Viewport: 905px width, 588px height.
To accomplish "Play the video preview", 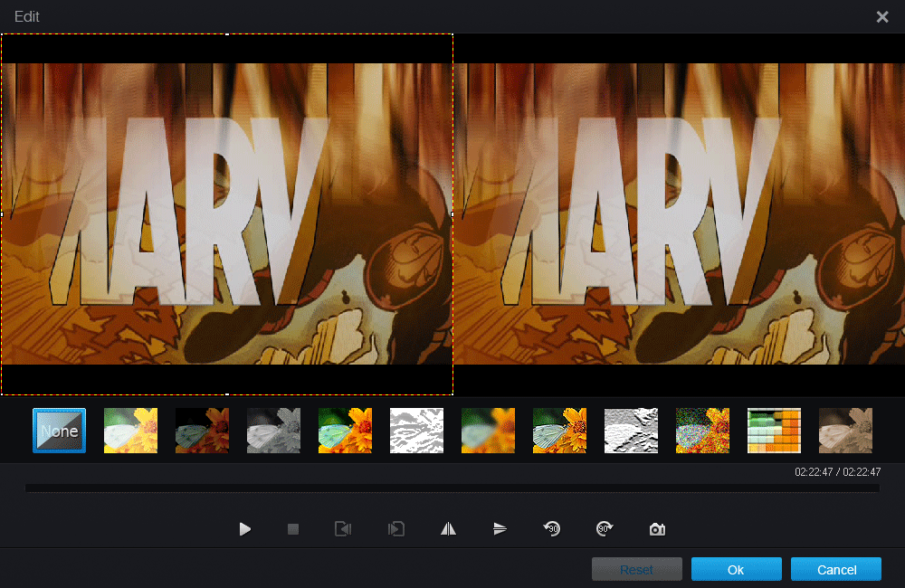I will coord(244,529).
